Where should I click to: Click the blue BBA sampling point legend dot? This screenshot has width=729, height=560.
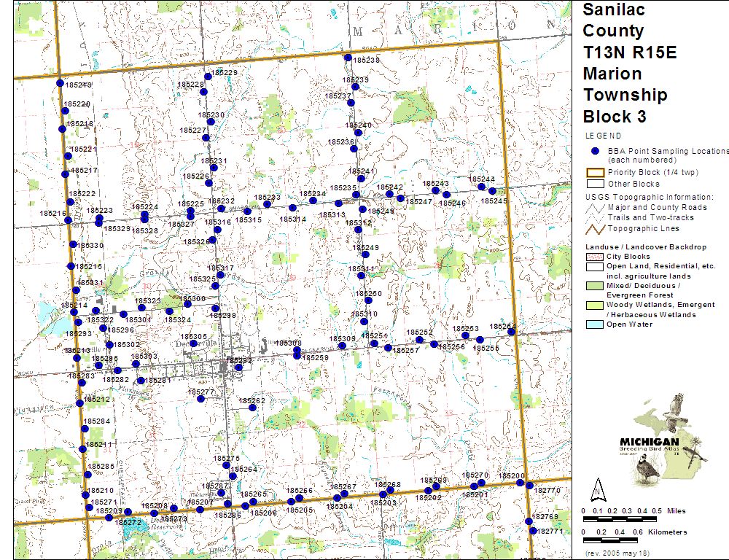(595, 151)
